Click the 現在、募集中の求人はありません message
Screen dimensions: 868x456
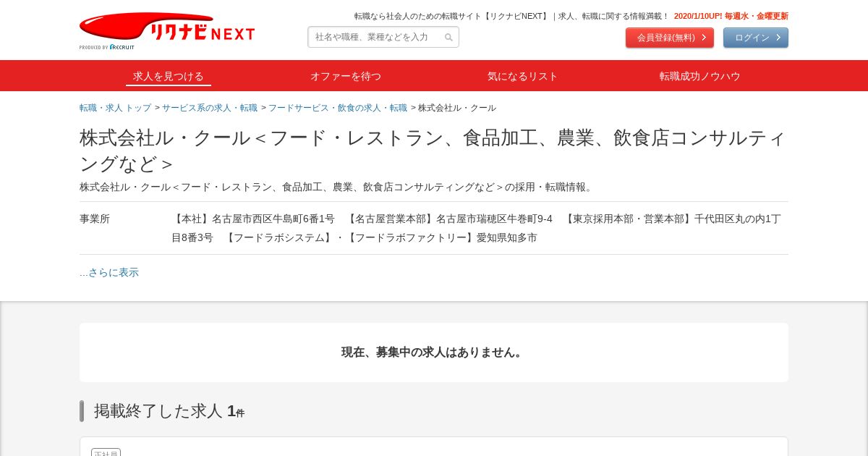(x=434, y=352)
